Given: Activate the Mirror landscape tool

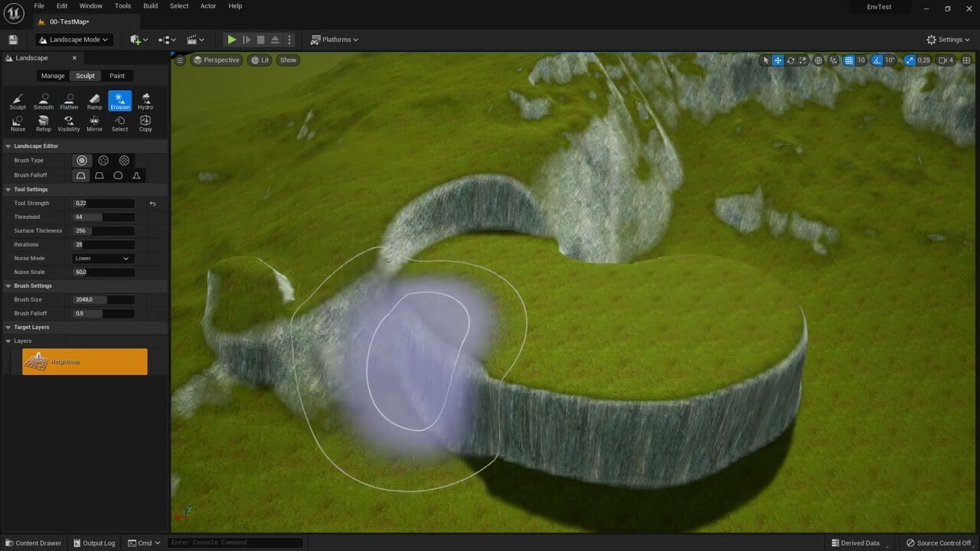Looking at the screenshot, I should coord(94,122).
